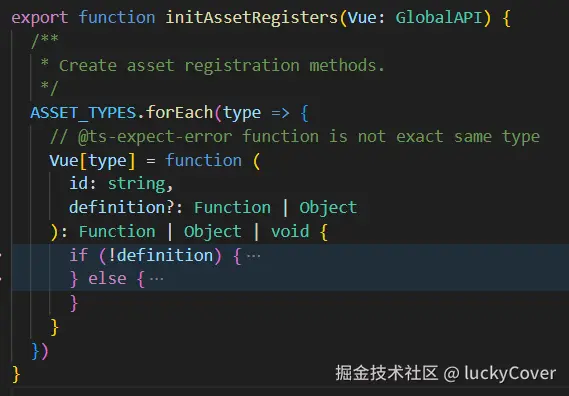Click the GlobalAPI type annotation
The width and height of the screenshot is (569, 396).
(439, 17)
